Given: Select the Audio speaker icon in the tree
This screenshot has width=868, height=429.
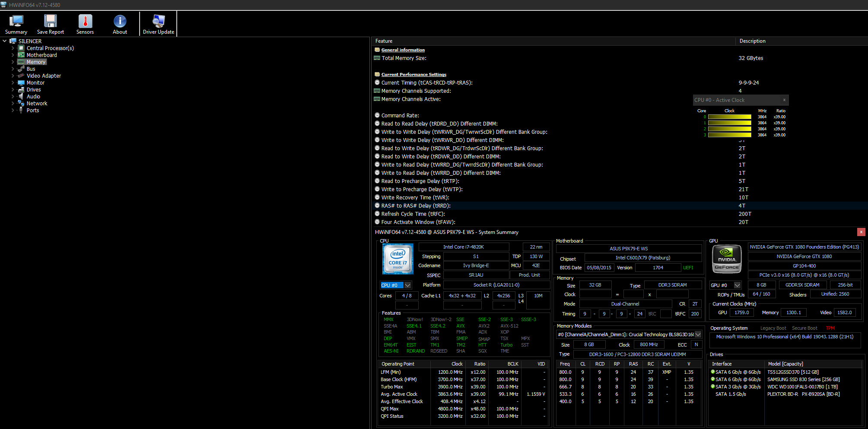Looking at the screenshot, I should pos(21,97).
